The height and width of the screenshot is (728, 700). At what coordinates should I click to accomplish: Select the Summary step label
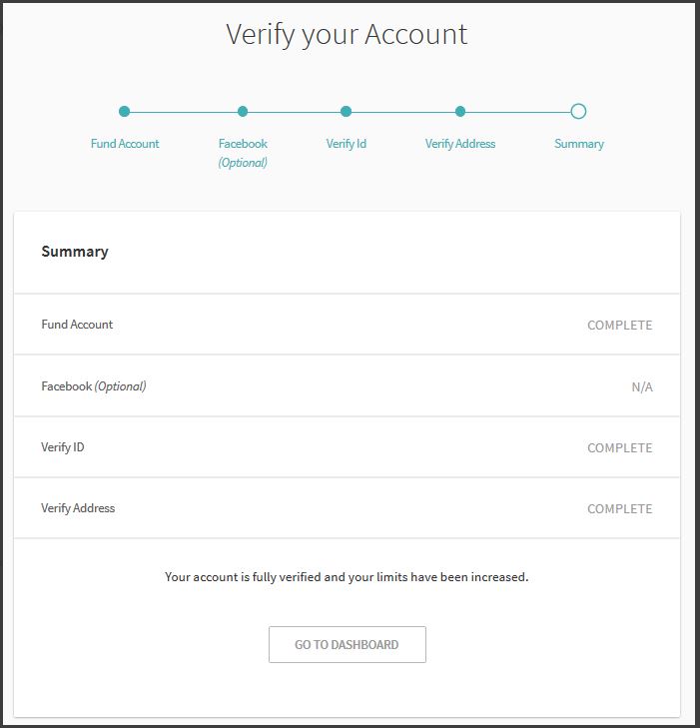[x=579, y=144]
